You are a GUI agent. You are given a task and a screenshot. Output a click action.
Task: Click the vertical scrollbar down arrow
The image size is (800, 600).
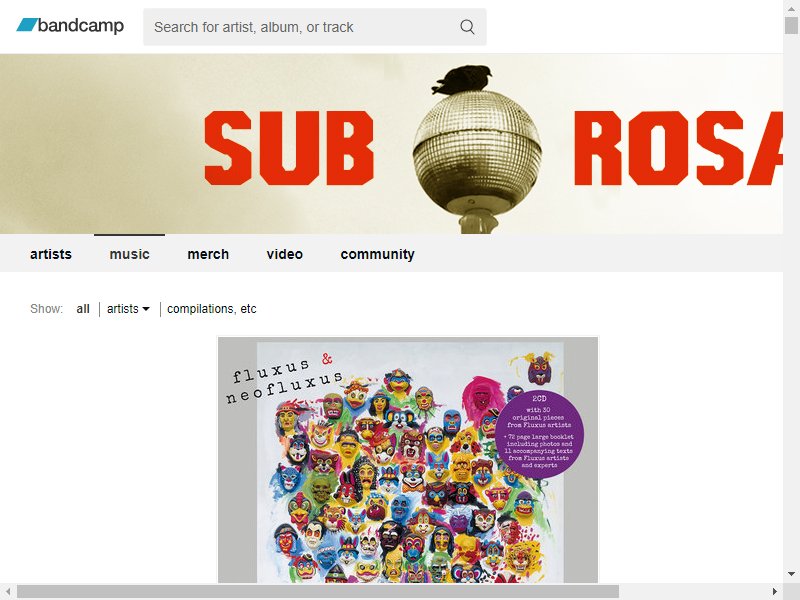pos(791,575)
